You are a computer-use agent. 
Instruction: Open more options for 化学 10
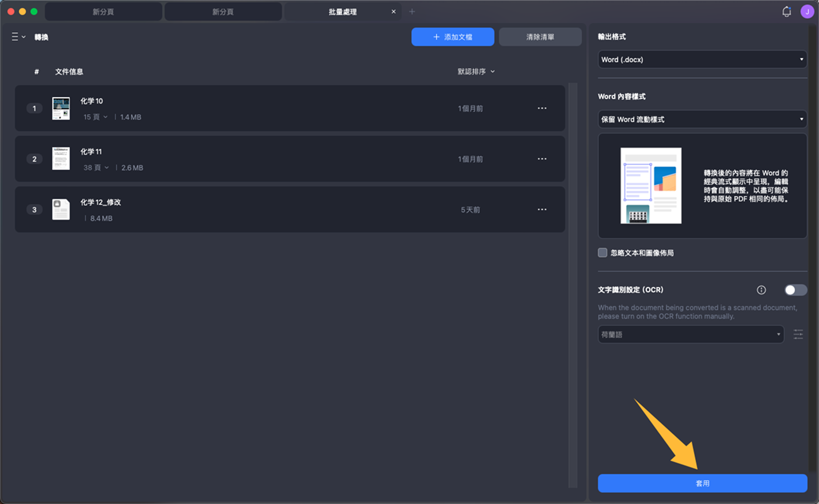[542, 108]
